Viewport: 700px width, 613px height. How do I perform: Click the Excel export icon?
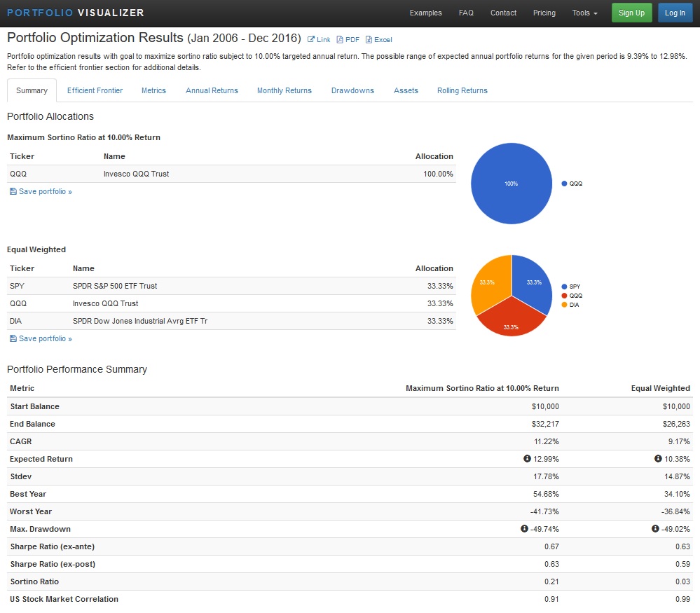[x=369, y=39]
